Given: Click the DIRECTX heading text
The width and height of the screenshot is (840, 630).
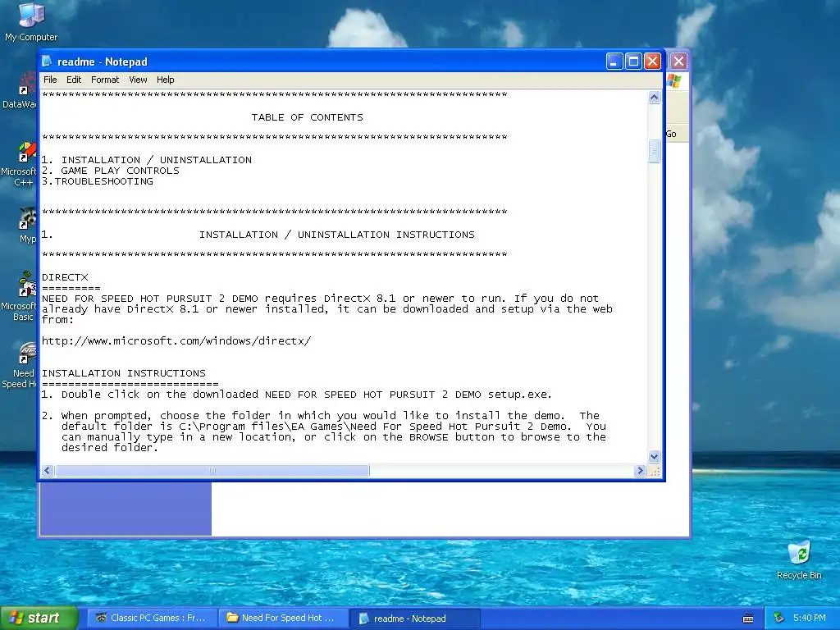Looking at the screenshot, I should (65, 277).
